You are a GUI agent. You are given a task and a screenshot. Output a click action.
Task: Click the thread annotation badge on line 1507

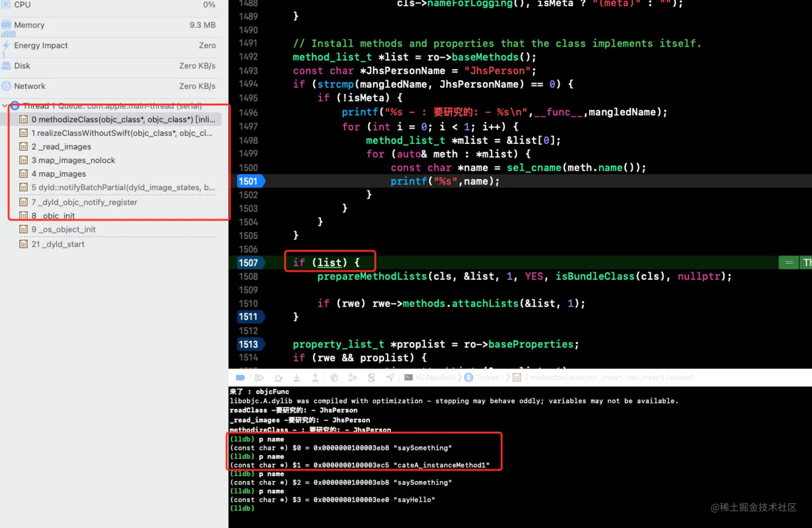click(x=806, y=263)
